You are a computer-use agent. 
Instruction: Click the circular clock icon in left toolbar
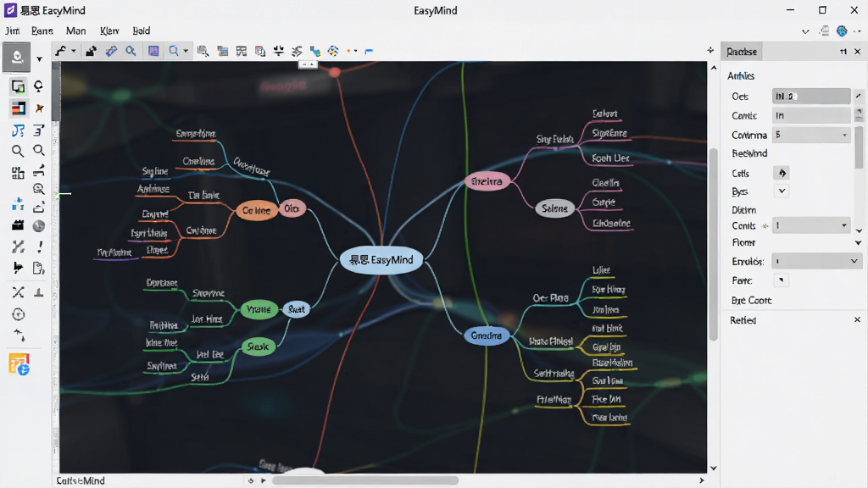[x=19, y=314]
